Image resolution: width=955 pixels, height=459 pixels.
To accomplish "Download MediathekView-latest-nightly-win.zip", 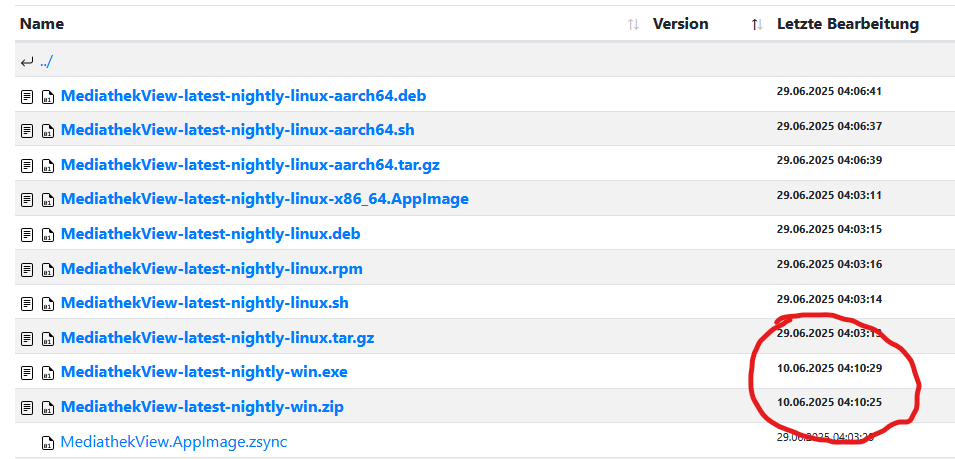I will click(202, 407).
